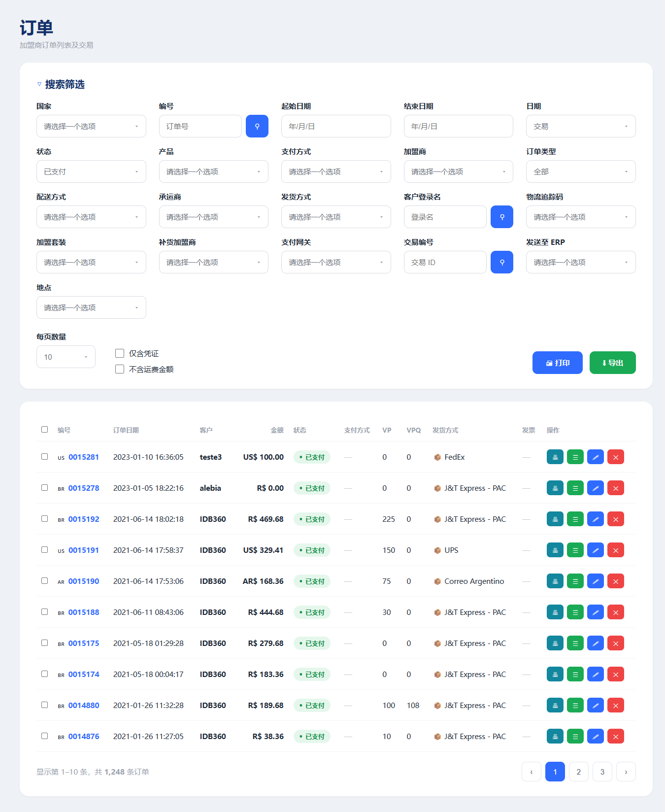Edit order 0015174 with pencil icon
The height and width of the screenshot is (812, 665).
coord(596,674)
